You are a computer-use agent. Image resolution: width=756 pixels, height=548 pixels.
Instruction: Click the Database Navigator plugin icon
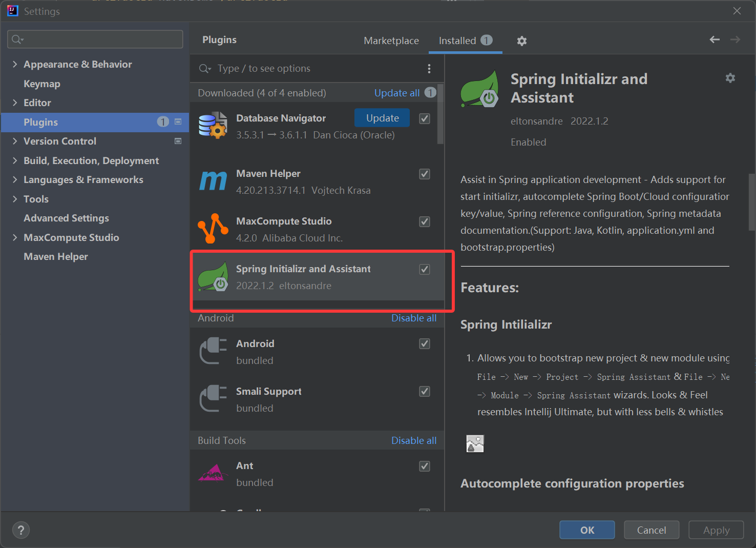tap(213, 126)
